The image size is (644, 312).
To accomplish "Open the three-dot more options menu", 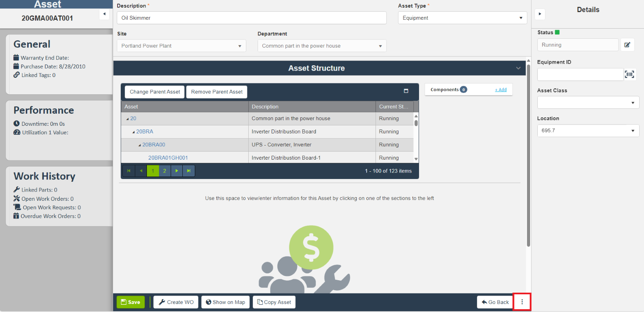I will tap(522, 302).
